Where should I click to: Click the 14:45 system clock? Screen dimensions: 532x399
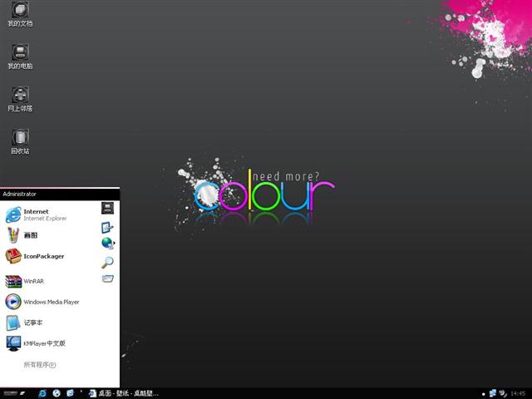point(518,393)
